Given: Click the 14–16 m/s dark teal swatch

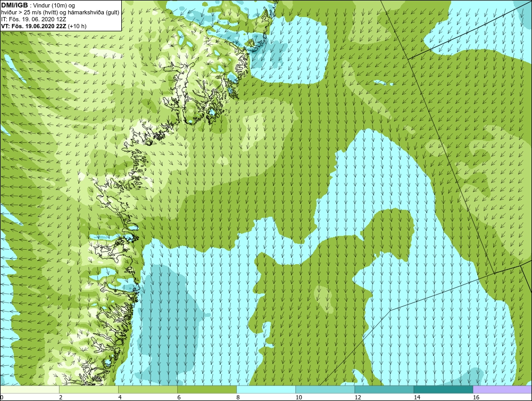Looking at the screenshot, I should coord(443,389).
